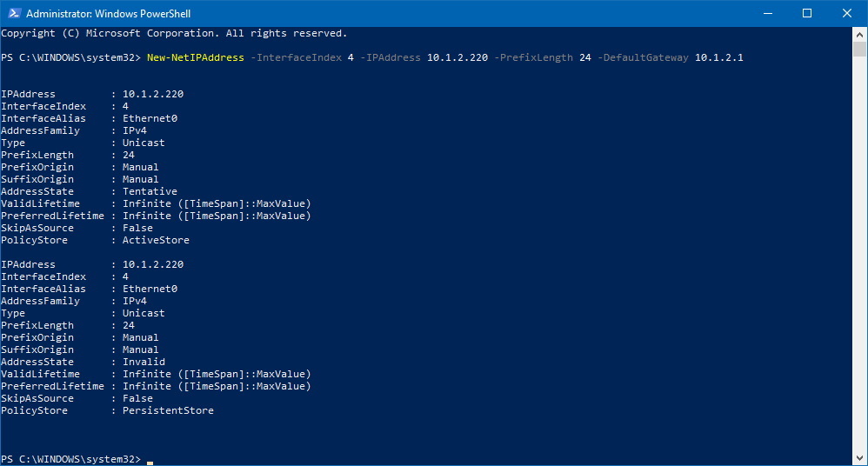Click the scrollbar up arrow
Viewport: 868px width, 466px height.
click(859, 34)
